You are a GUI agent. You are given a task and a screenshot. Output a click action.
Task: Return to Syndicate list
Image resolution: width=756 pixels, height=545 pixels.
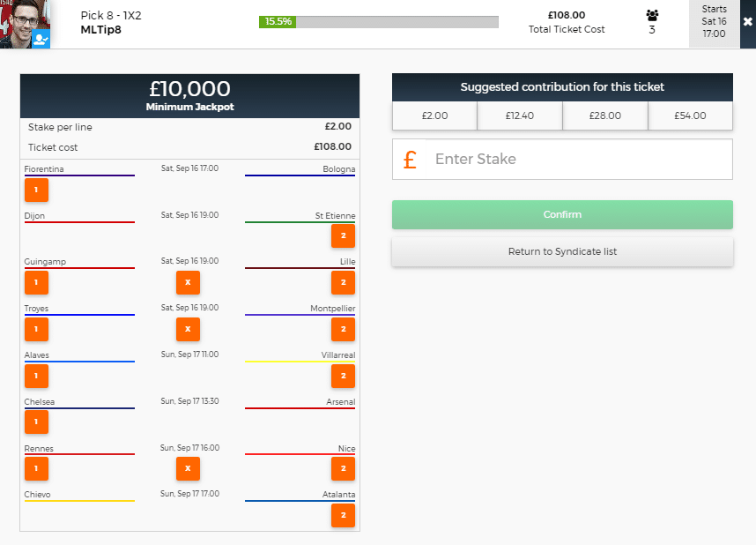click(562, 251)
